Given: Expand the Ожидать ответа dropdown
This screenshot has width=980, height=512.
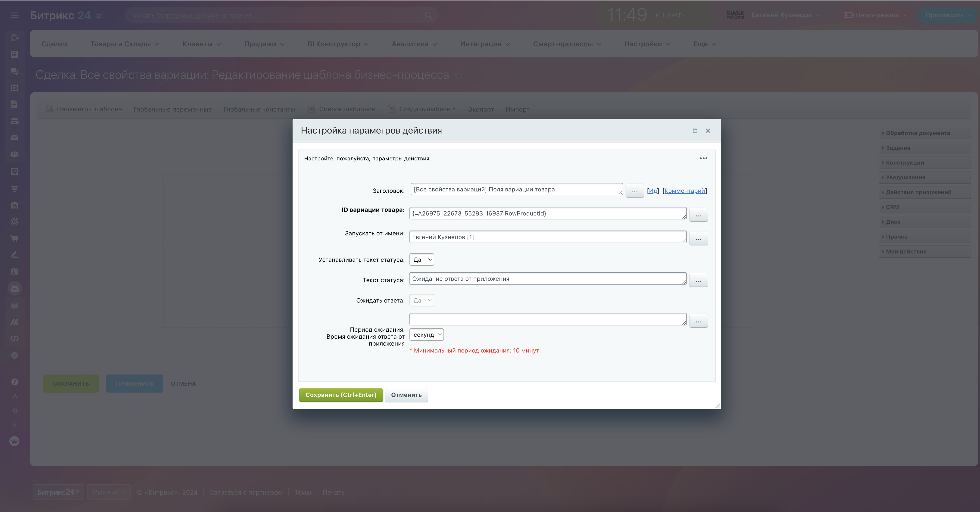Looking at the screenshot, I should (421, 300).
